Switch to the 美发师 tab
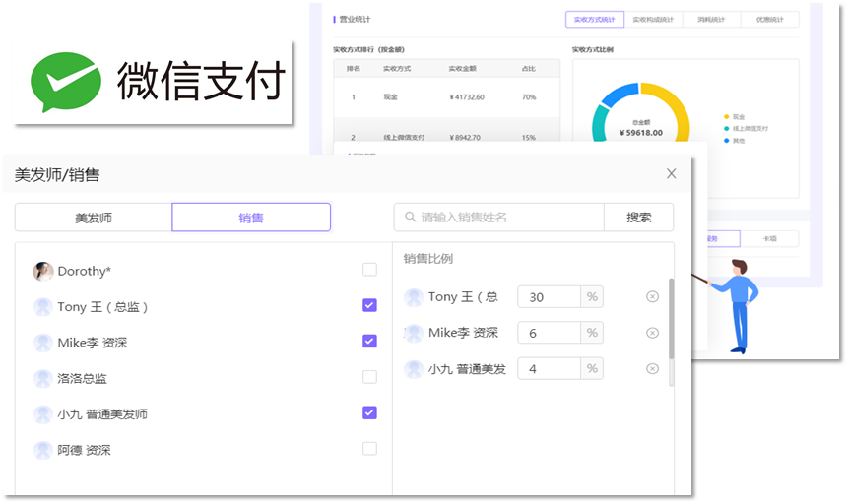Image resolution: width=848 pixels, height=504 pixels. (94, 218)
